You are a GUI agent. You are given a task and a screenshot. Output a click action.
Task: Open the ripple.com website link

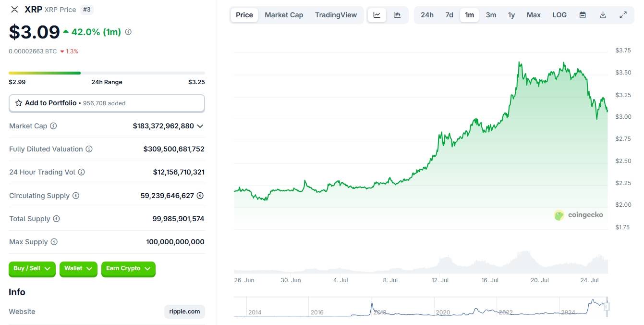coord(184,312)
